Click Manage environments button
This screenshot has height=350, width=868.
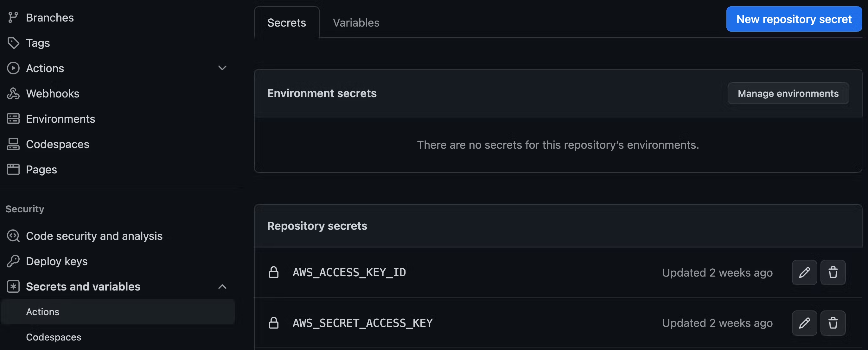click(788, 93)
